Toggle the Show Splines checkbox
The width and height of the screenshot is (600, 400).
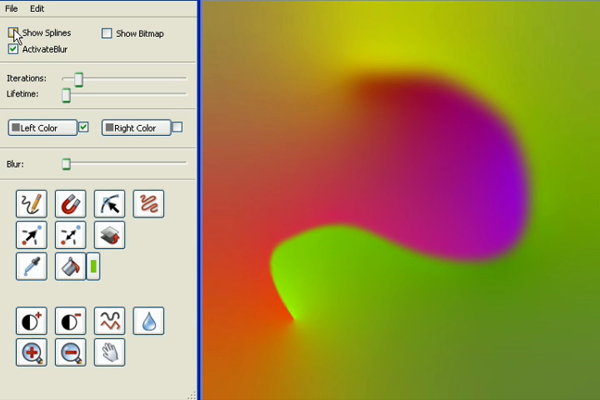[x=13, y=33]
